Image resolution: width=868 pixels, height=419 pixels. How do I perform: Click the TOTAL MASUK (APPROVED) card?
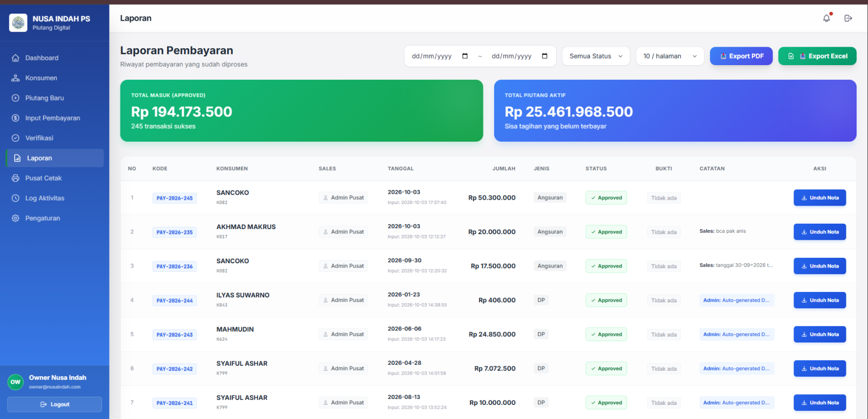302,111
